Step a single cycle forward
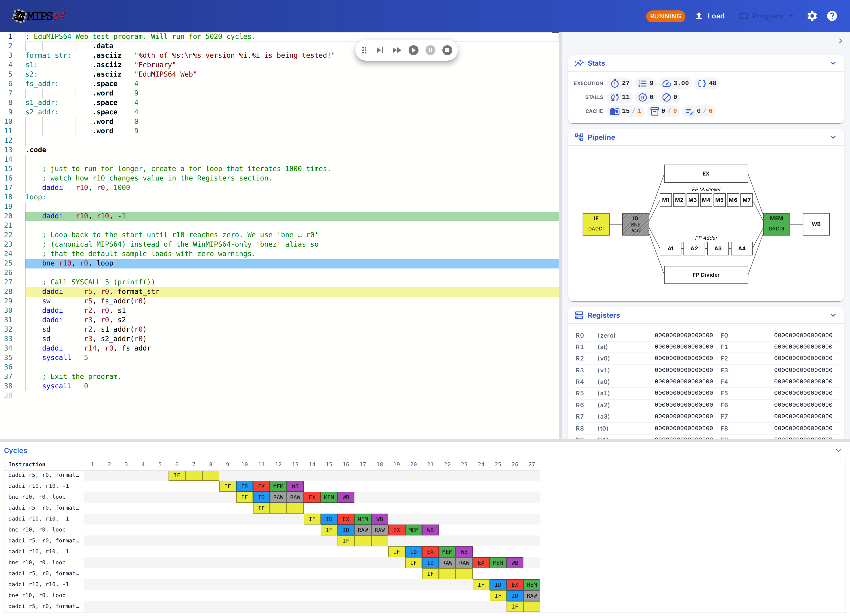Image resolution: width=850 pixels, height=616 pixels. (380, 50)
